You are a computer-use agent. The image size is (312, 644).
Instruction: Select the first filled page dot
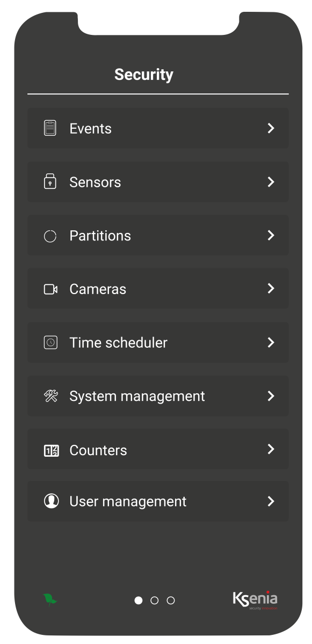pos(139,600)
